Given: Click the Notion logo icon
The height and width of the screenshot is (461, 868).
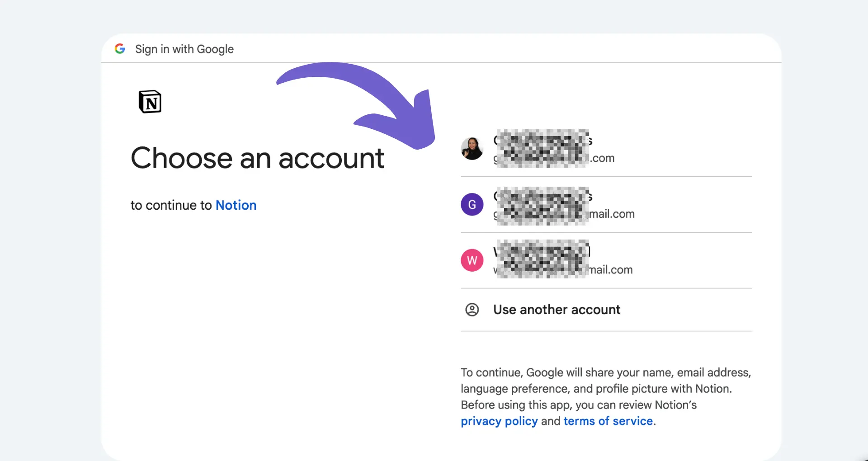Looking at the screenshot, I should click(x=150, y=102).
